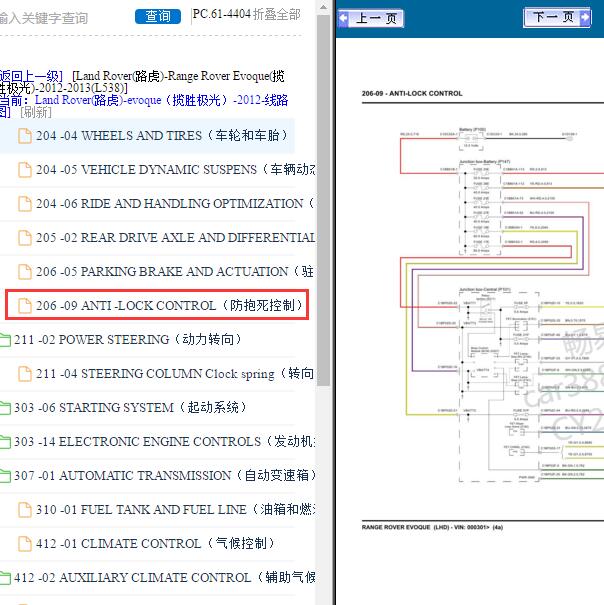Click the RANGE ROVER EVOQUE (LHD) VIN footer
Screen dimensions: 604x605
coord(432,527)
